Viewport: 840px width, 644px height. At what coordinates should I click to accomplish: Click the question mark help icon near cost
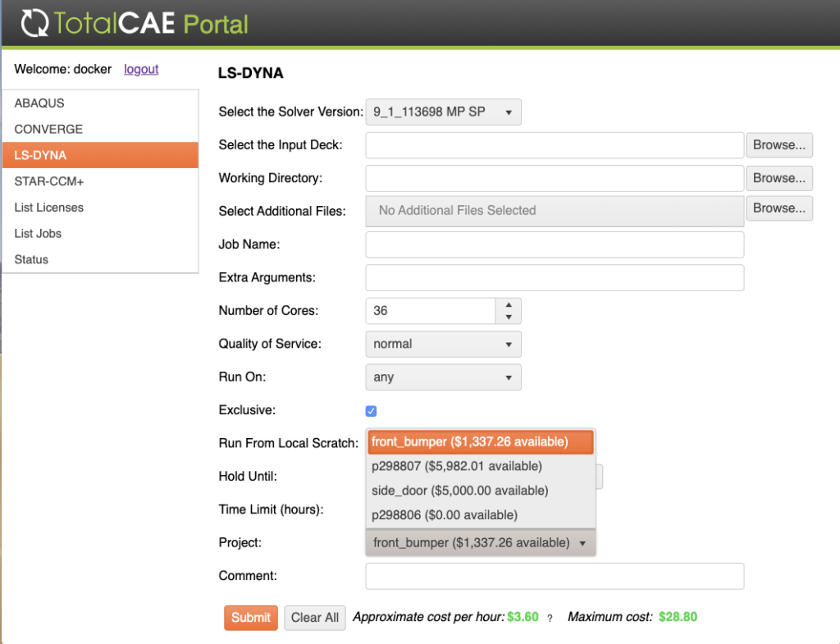pos(549,618)
